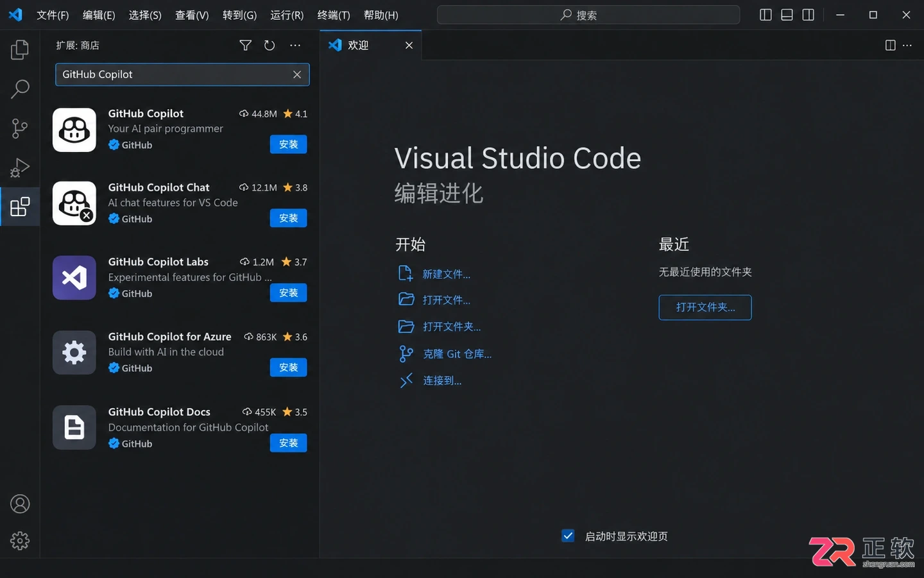
Task: Open the 文件(F) menu
Action: tap(53, 15)
